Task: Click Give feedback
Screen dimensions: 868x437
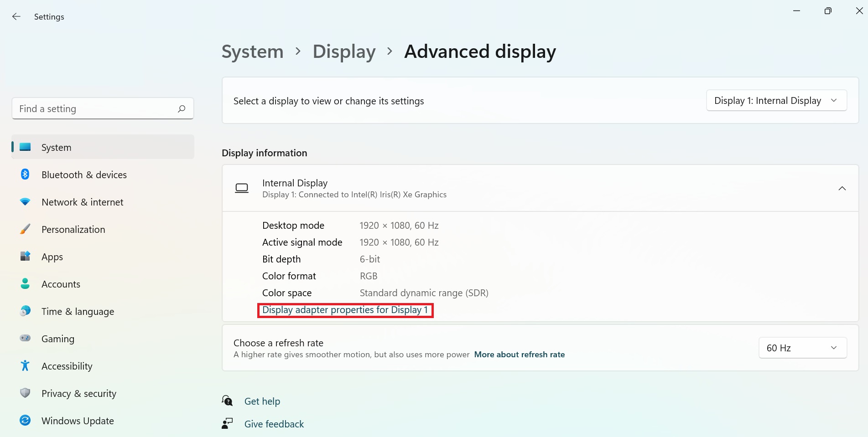Action: point(274,424)
